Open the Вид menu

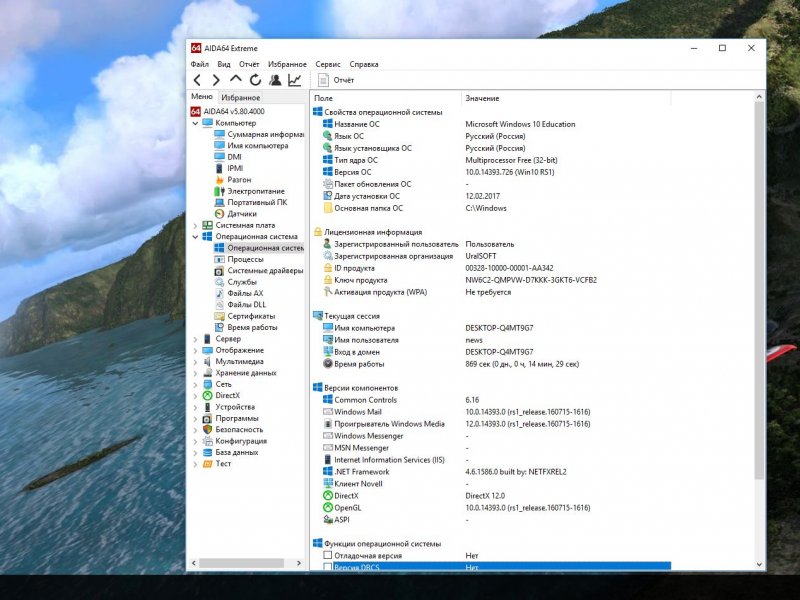click(224, 64)
